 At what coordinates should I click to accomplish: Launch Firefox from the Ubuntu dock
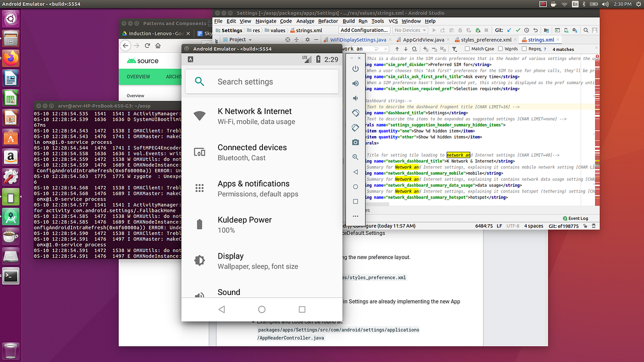click(11, 58)
